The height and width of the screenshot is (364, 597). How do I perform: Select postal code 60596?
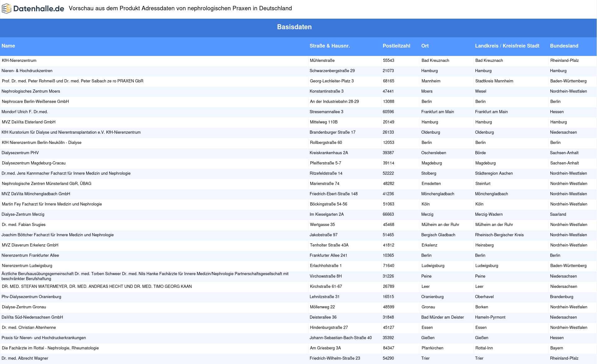coord(388,112)
